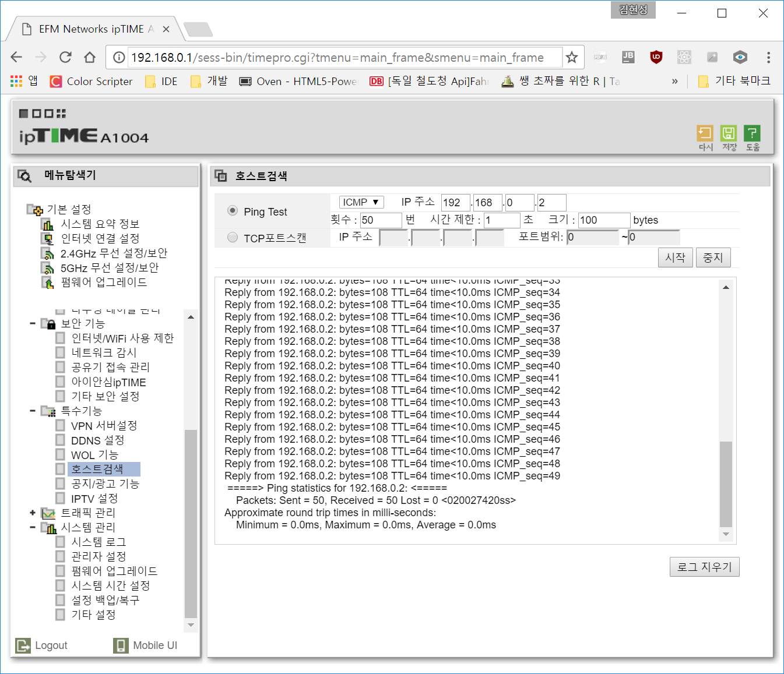Screen dimensions: 784x674
Task: Click the 시작 button
Action: 676,257
